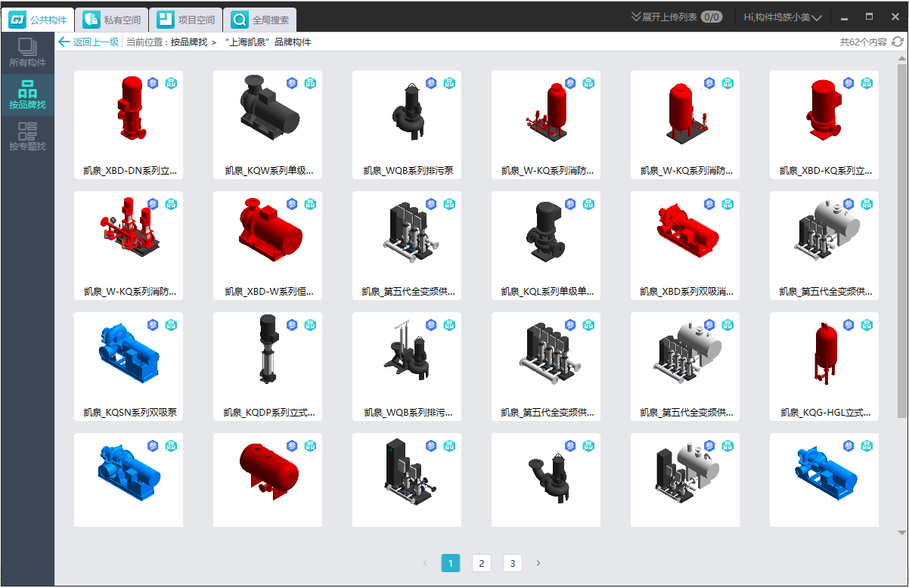
Task: Click the 品 badge on 凯泉_KQSN card
Action: click(171, 325)
